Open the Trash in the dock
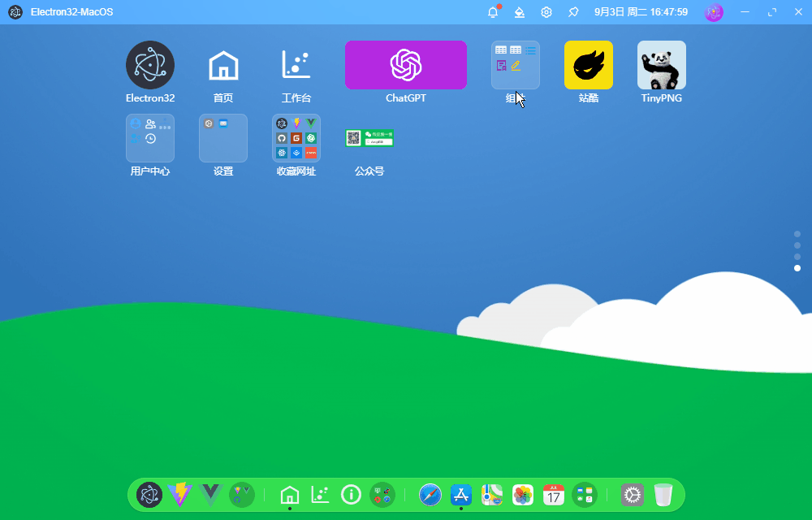The image size is (812, 520). coord(663,495)
